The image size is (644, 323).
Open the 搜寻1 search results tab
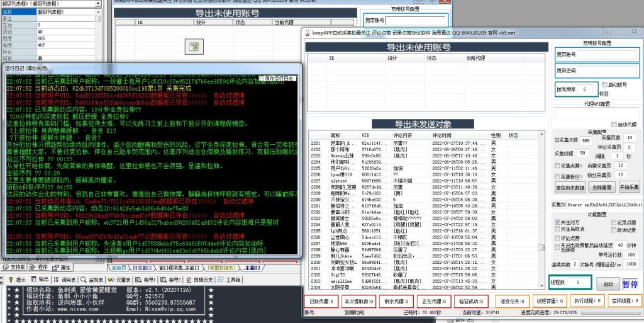146,280
